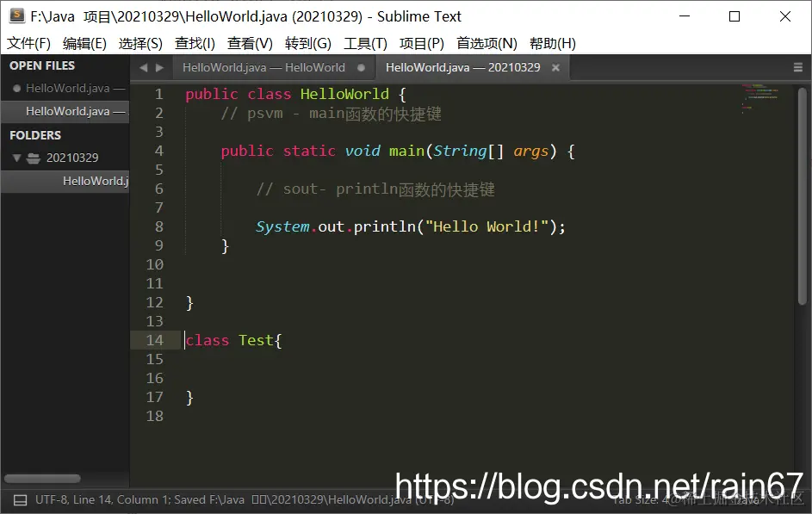Open the 工具(T) menu
812x514 pixels.
365,44
